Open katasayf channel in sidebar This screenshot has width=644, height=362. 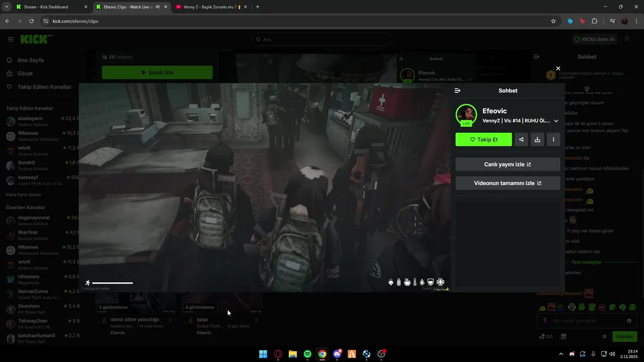click(42, 180)
